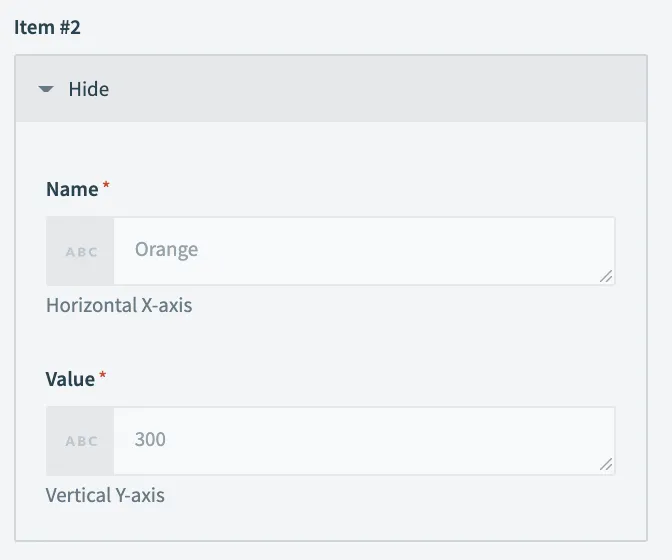The width and height of the screenshot is (672, 560).
Task: Click the '300' text in the Value field
Action: [150, 439]
